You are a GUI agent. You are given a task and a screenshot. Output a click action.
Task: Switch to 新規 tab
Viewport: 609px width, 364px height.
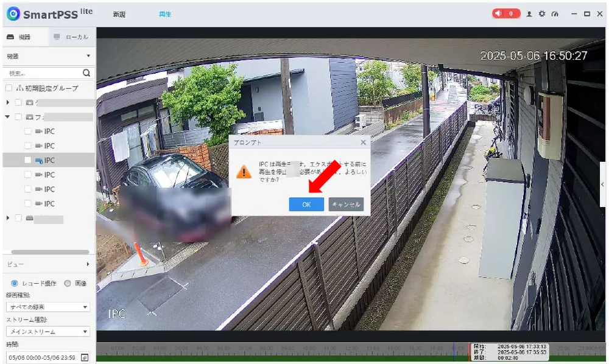tap(119, 15)
